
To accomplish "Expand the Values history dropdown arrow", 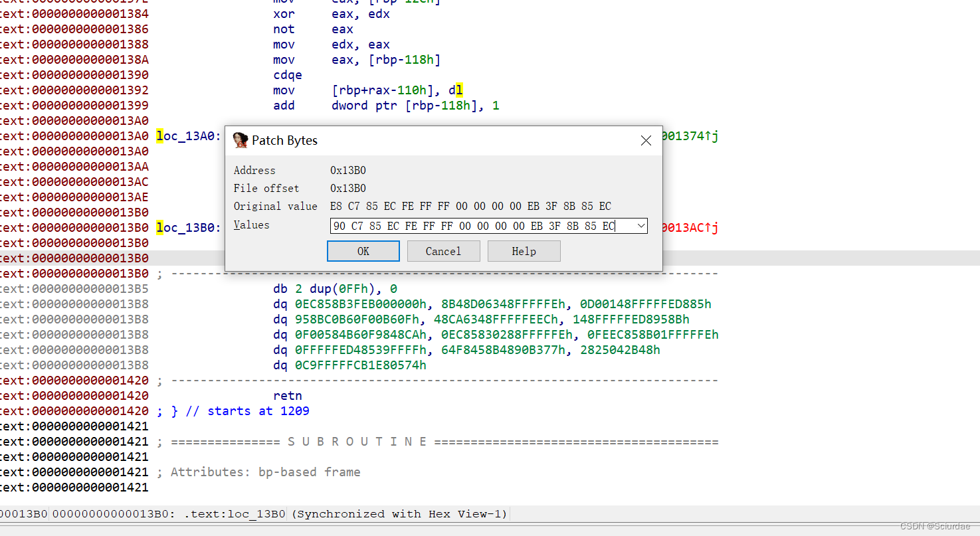I will point(641,226).
